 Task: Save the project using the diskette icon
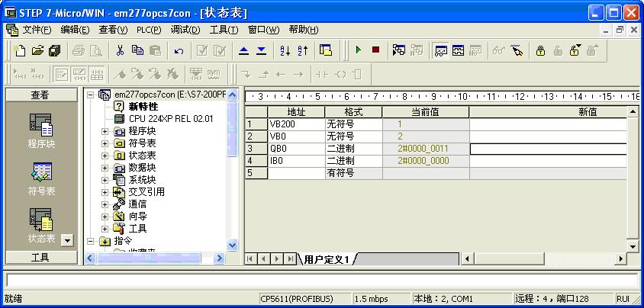(x=55, y=50)
